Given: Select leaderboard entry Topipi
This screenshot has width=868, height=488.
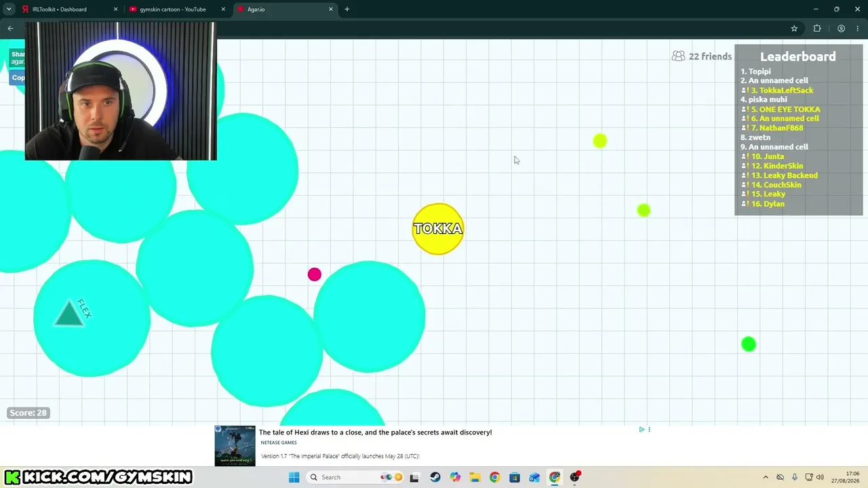Looking at the screenshot, I should pyautogui.click(x=755, y=71).
